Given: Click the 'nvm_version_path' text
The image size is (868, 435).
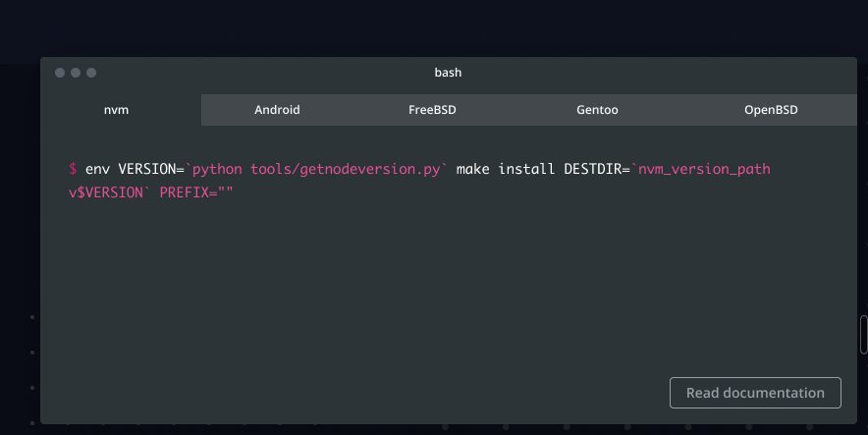Looking at the screenshot, I should pyautogui.click(x=704, y=169).
